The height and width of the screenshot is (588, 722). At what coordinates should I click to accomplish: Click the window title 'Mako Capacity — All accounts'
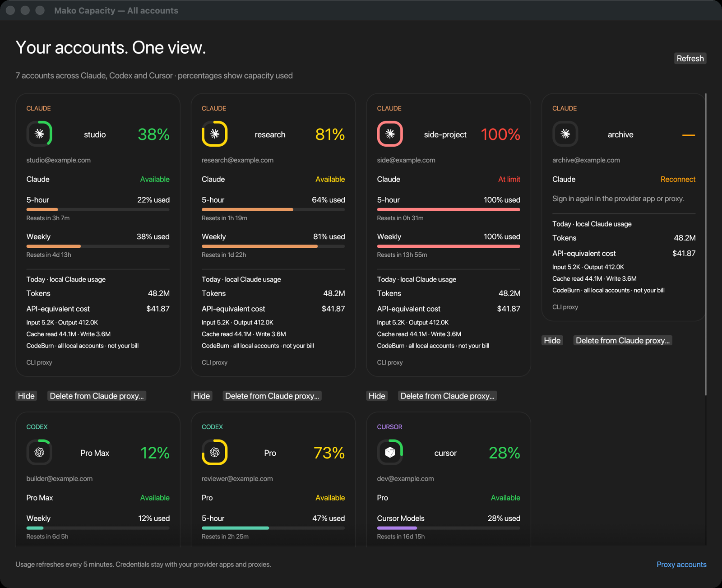click(x=116, y=10)
